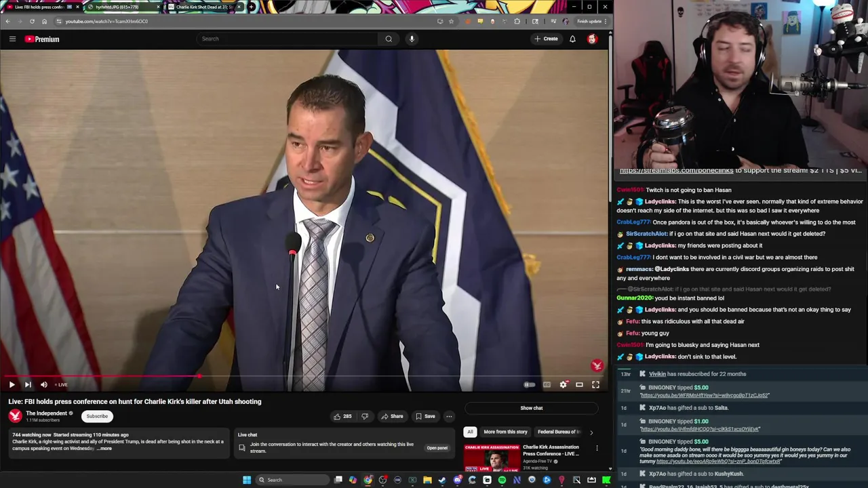
Task: Open YouTube notifications bell
Action: pyautogui.click(x=572, y=39)
